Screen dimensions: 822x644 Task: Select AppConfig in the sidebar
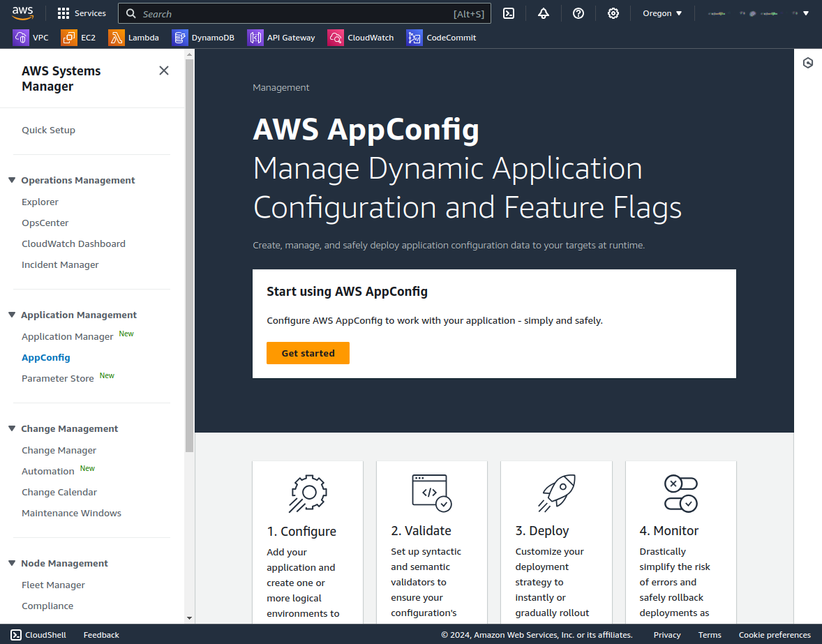point(45,357)
